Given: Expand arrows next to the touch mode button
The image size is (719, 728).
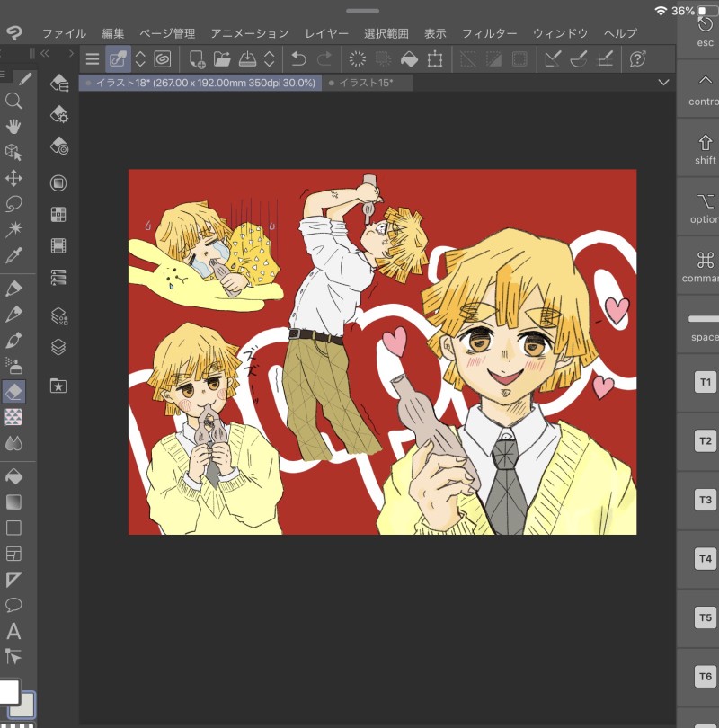Looking at the screenshot, I should pos(140,59).
